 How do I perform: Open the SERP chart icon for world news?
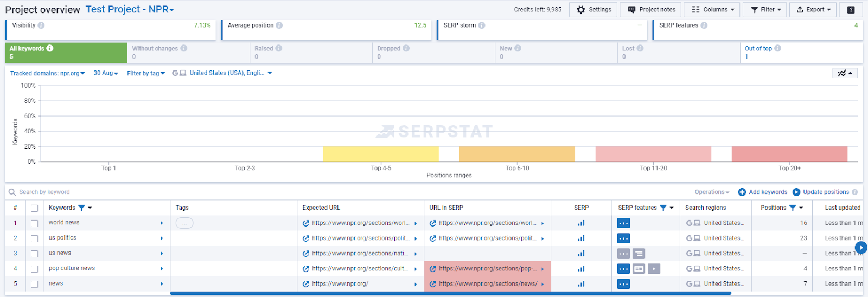[581, 223]
